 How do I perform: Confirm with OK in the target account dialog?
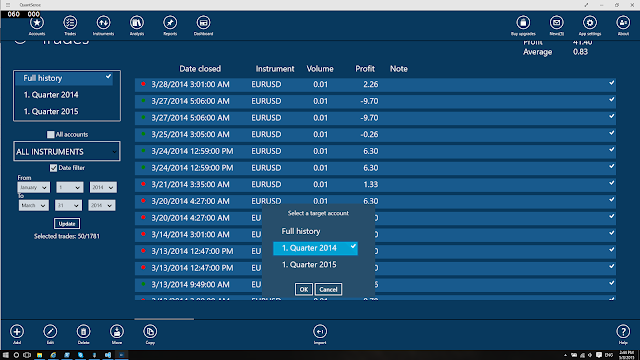click(304, 289)
